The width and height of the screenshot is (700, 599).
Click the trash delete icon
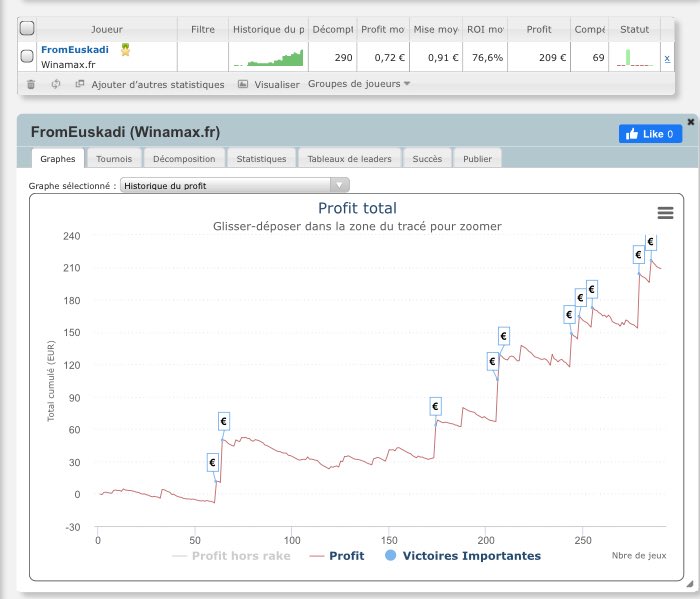pyautogui.click(x=31, y=84)
